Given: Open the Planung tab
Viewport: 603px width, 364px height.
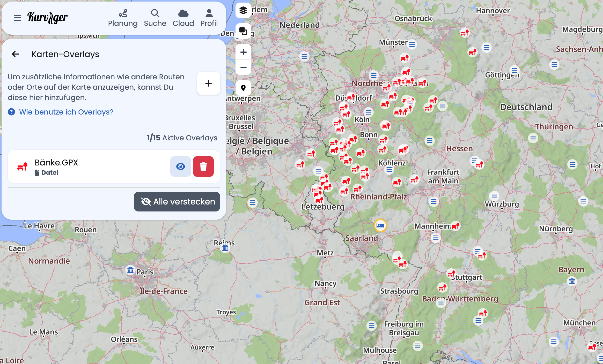Looking at the screenshot, I should 123,18.
